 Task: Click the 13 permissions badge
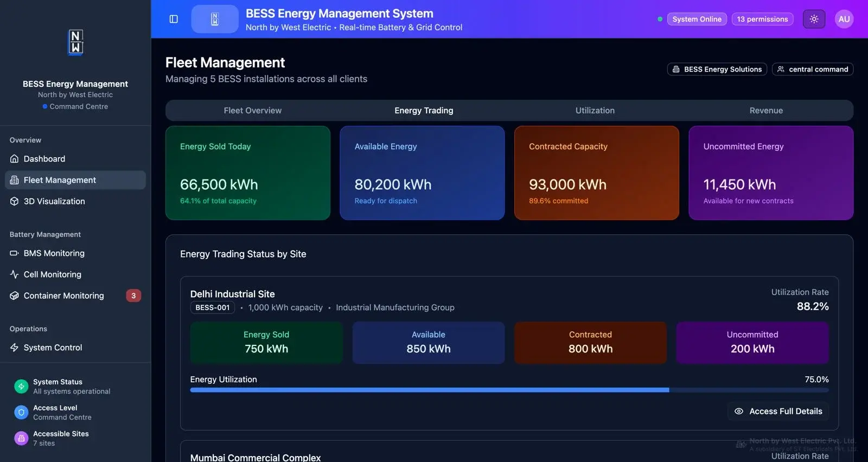[x=762, y=19]
